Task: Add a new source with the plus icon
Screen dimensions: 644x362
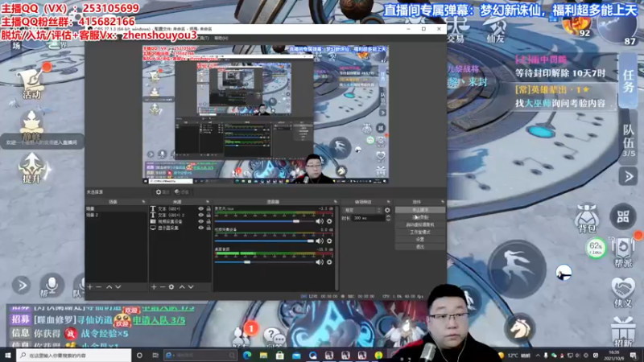Action: 154,287
